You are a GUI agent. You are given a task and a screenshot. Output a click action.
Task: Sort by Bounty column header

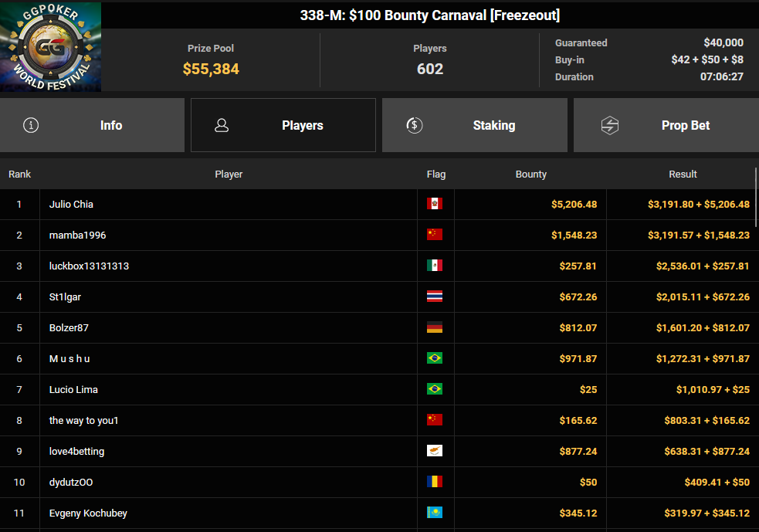(531, 175)
